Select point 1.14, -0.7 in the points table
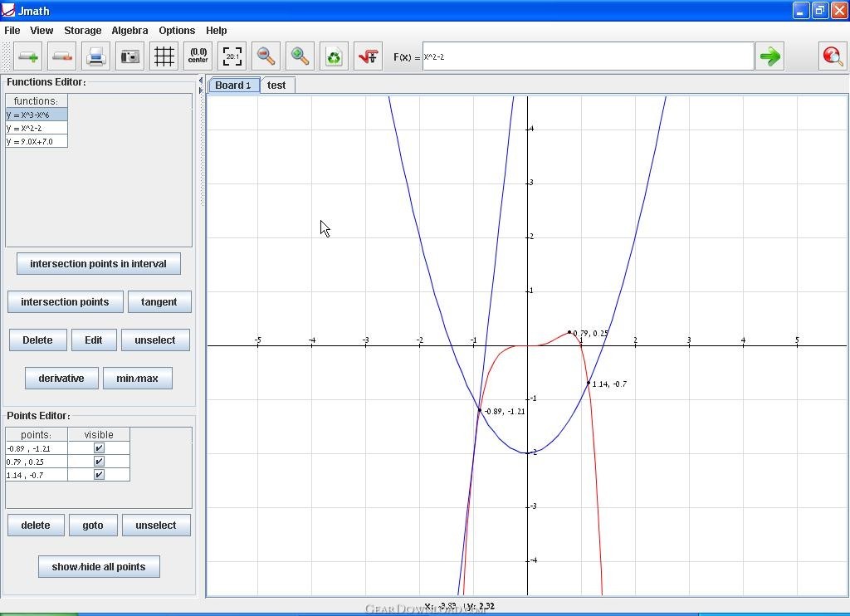This screenshot has height=616, width=850. coord(37,475)
